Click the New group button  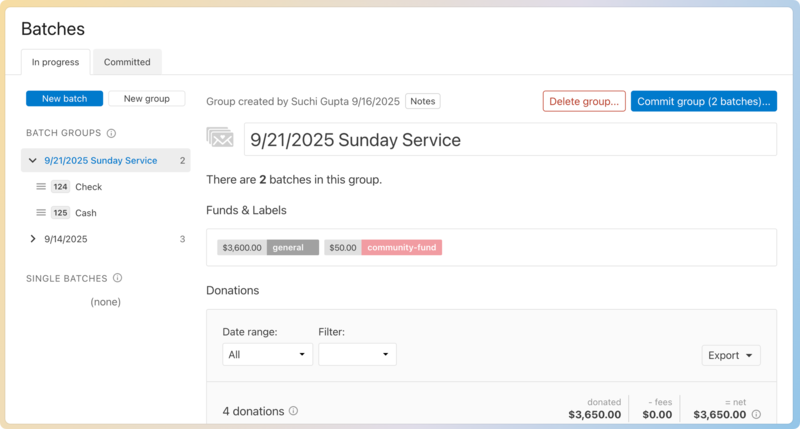(146, 98)
